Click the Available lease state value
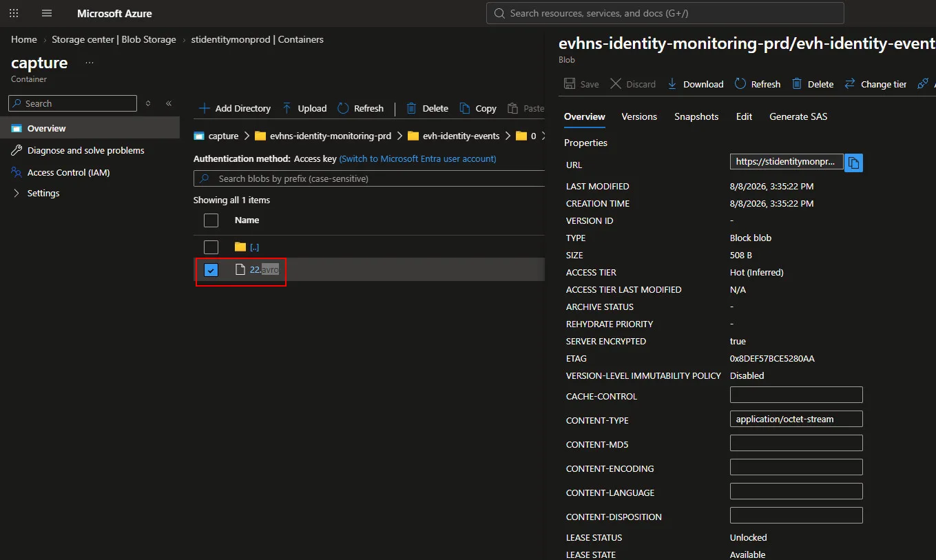 pyautogui.click(x=748, y=554)
